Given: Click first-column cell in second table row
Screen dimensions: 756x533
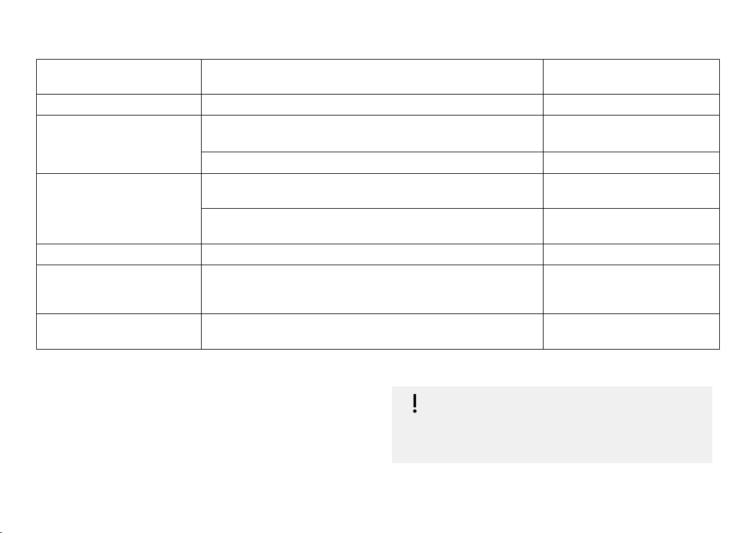Looking at the screenshot, I should (119, 105).
